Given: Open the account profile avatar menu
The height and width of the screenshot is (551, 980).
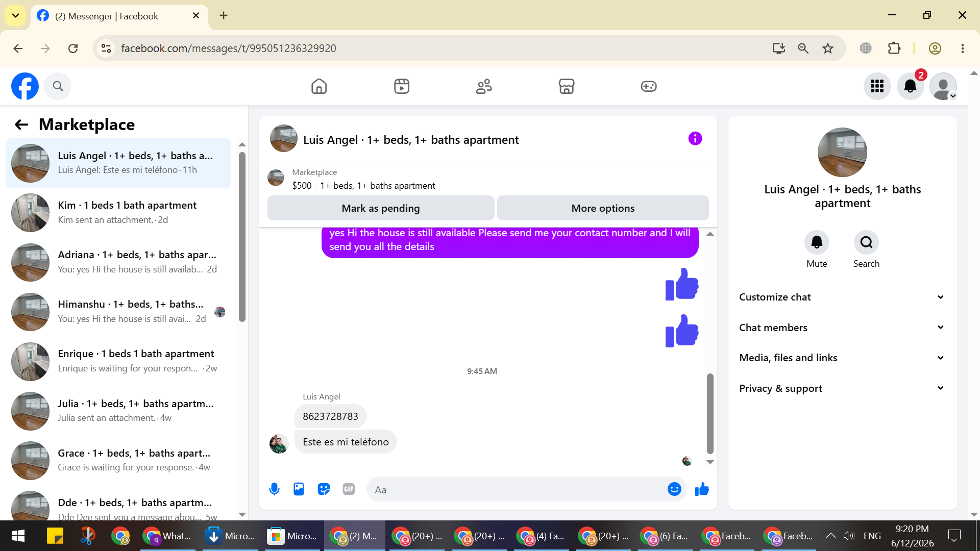Looking at the screenshot, I should pos(943,86).
